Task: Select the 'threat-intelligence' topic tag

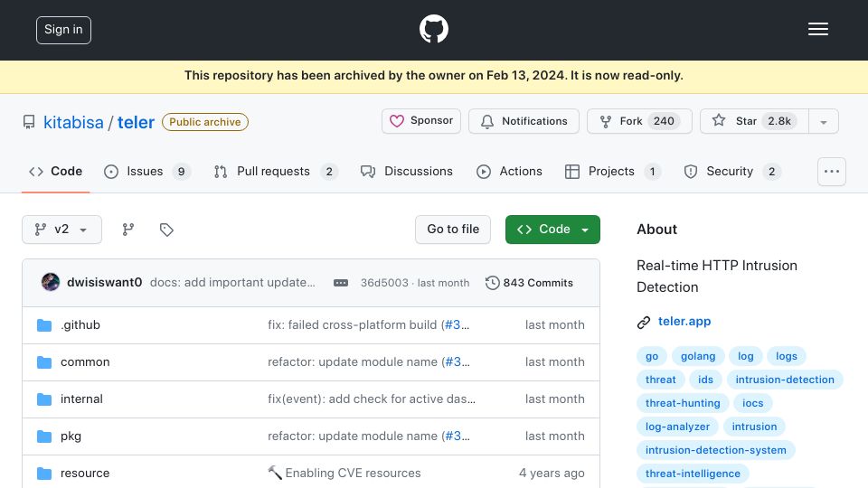Action: pyautogui.click(x=693, y=474)
